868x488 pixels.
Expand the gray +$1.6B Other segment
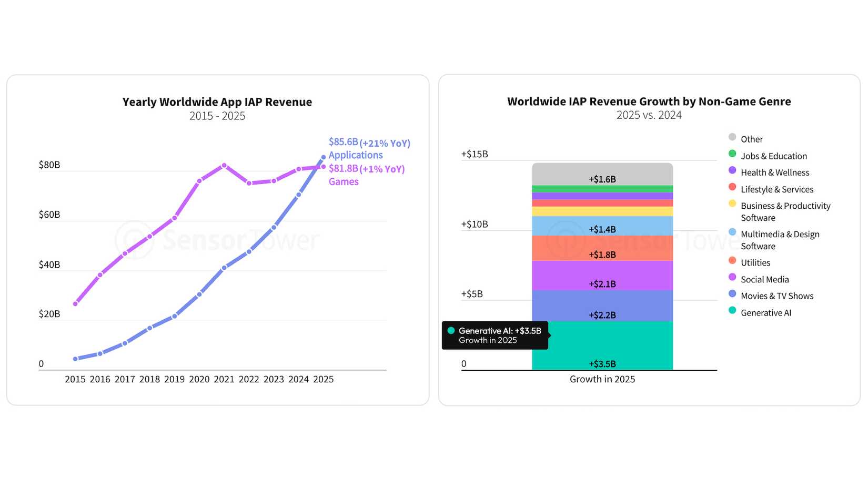(x=602, y=179)
